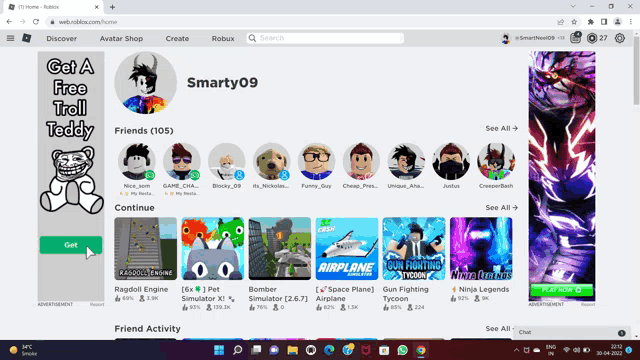Image resolution: width=640 pixels, height=360 pixels.
Task: Open WhatsApp from the taskbar
Action: click(402, 350)
